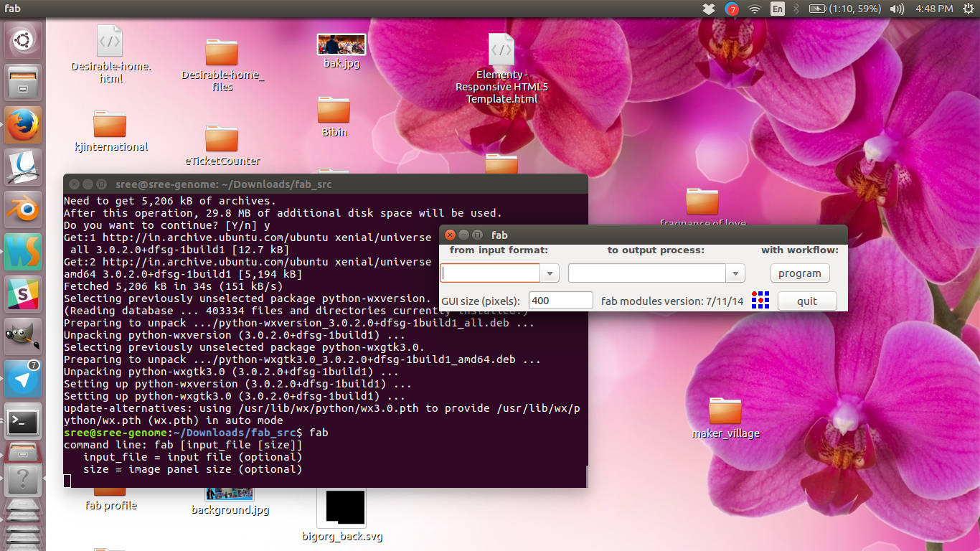Select the maker_village folder
This screenshot has width=980, height=551.
click(725, 417)
